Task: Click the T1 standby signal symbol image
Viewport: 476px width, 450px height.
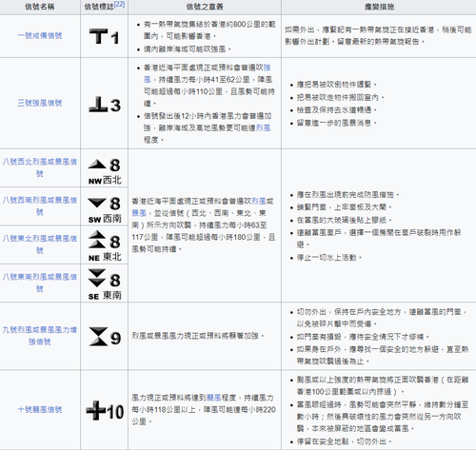Action: [x=104, y=37]
